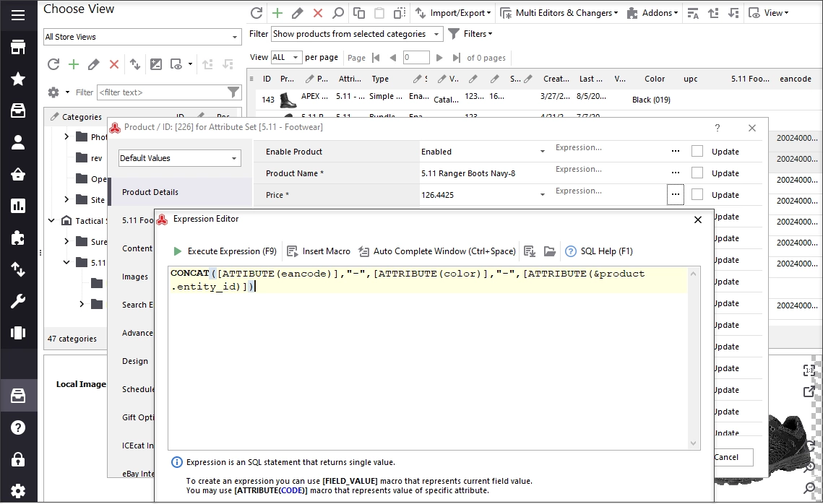
Task: Open Enabled value dropdown
Action: [542, 152]
